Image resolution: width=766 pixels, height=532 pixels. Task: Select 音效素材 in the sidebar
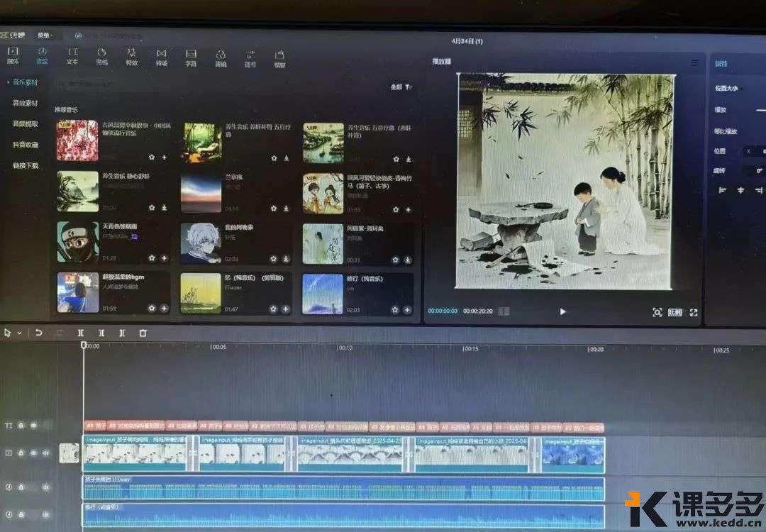[25, 103]
